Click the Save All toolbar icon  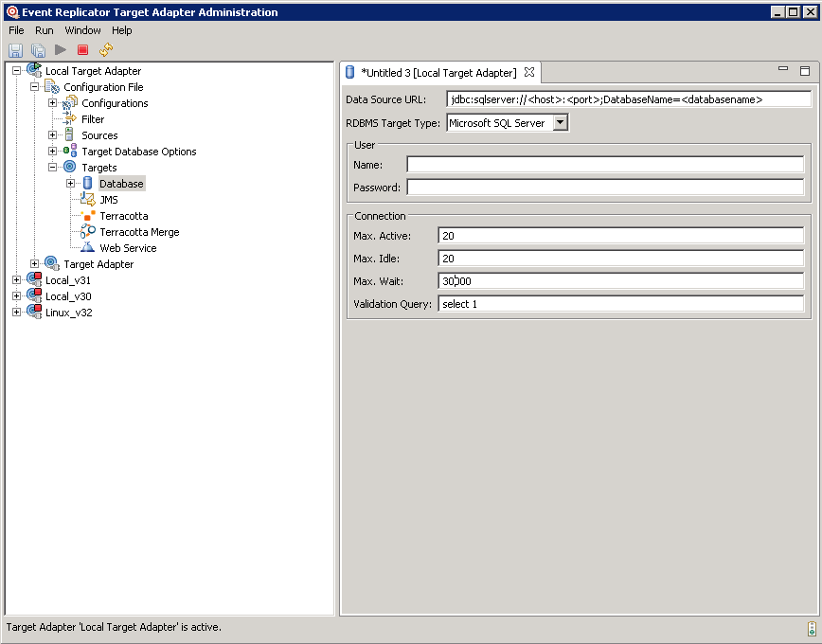38,49
